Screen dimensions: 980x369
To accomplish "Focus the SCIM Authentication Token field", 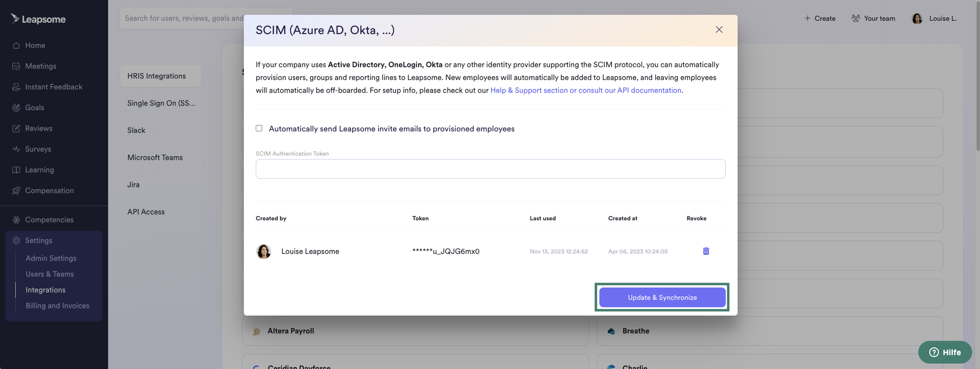I will [490, 169].
